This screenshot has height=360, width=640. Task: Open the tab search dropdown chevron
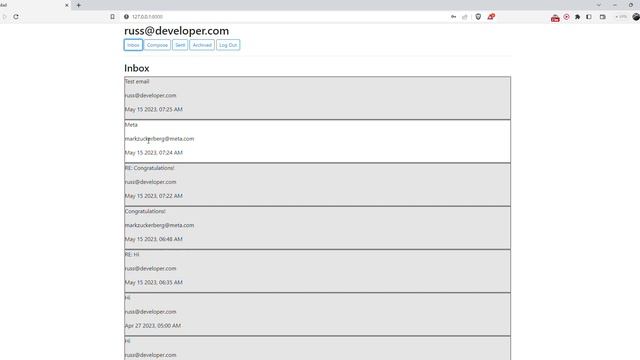(x=599, y=5)
